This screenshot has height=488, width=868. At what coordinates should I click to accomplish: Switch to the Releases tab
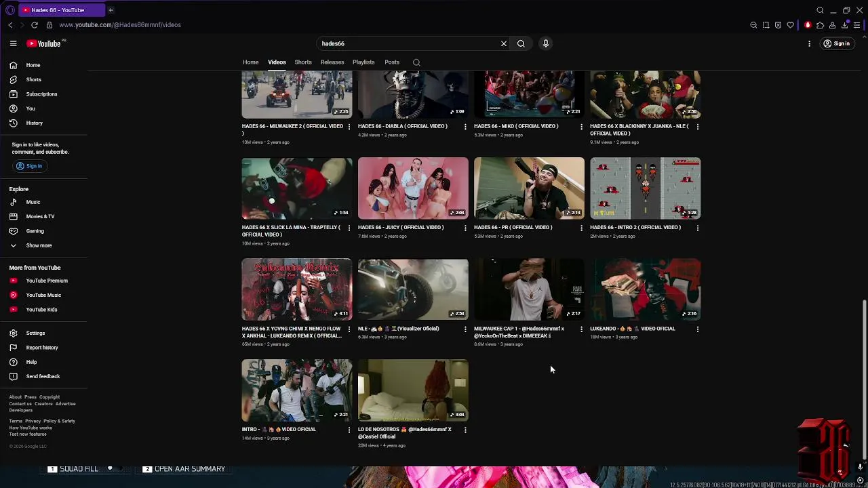332,62
